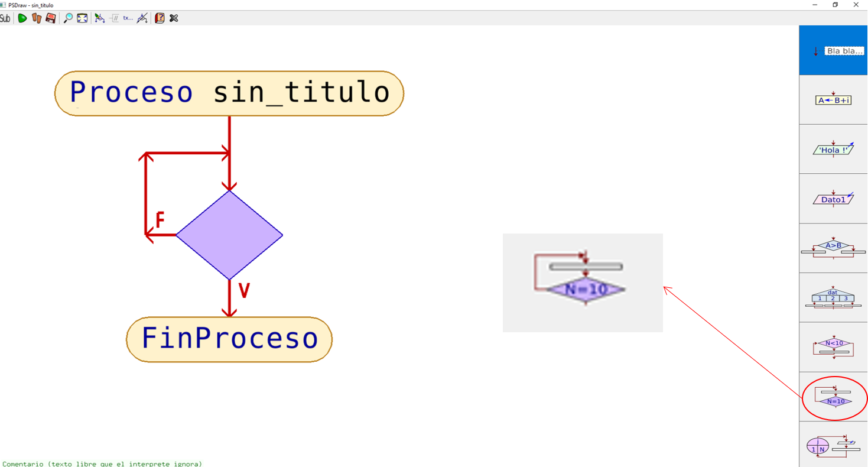Viewport: 868px width, 467px height.
Task: Pick the While loop block N<10
Action: point(833,347)
